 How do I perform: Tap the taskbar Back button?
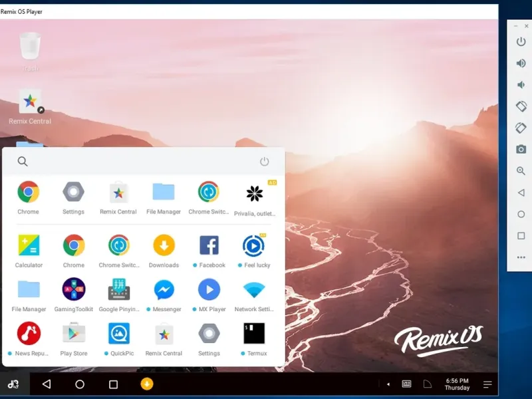47,384
